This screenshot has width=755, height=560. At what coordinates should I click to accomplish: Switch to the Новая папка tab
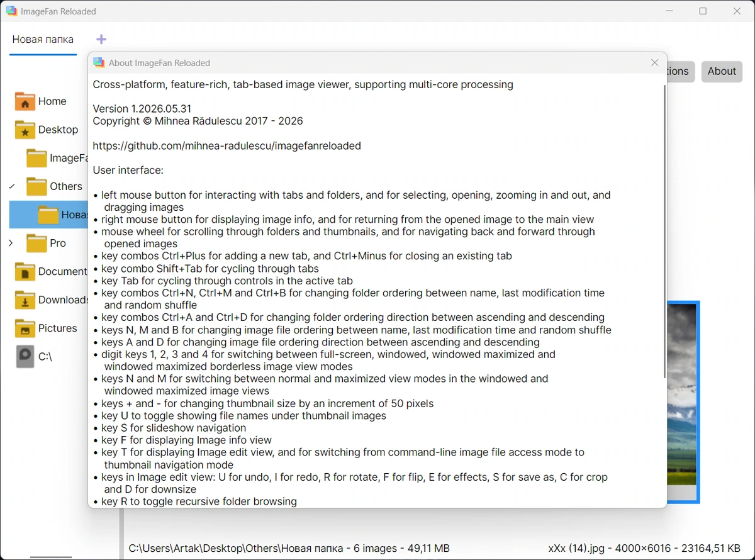pos(43,39)
